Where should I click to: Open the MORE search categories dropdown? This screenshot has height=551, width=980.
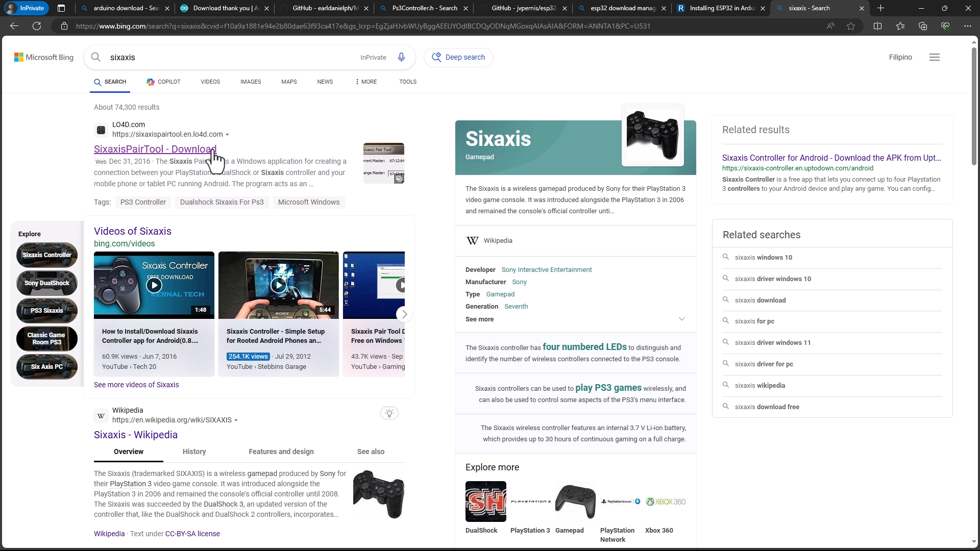click(x=366, y=82)
